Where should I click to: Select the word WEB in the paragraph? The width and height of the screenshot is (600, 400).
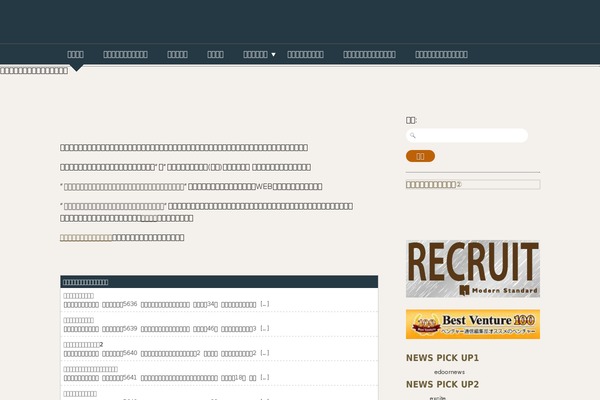click(x=264, y=186)
